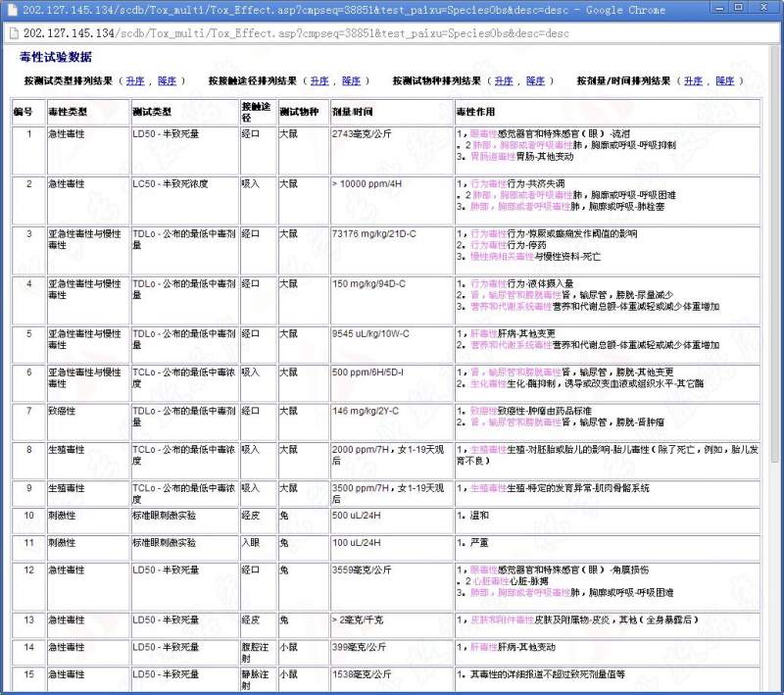The width and height of the screenshot is (784, 695).
Task: Minimize the Chrome window
Action: [720, 8]
